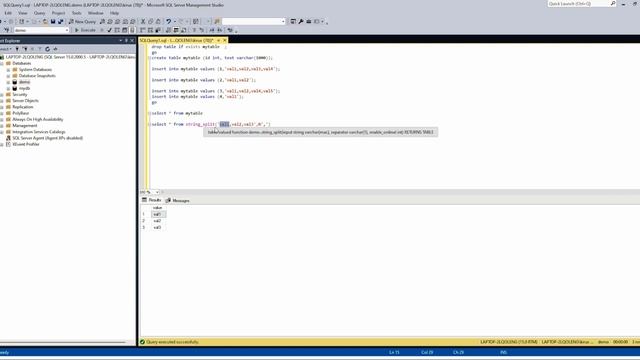Viewport: 640px width, 360px height.
Task: Switch to the Results tab
Action: 151,200
